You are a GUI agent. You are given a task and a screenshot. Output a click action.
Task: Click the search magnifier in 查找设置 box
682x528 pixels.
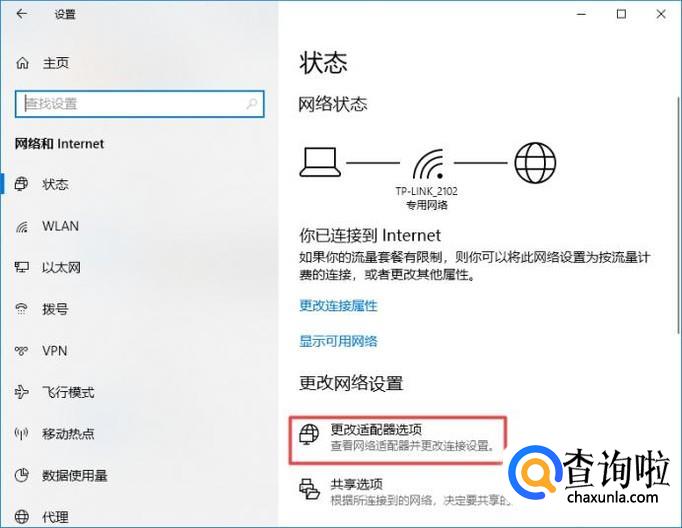pos(251,104)
